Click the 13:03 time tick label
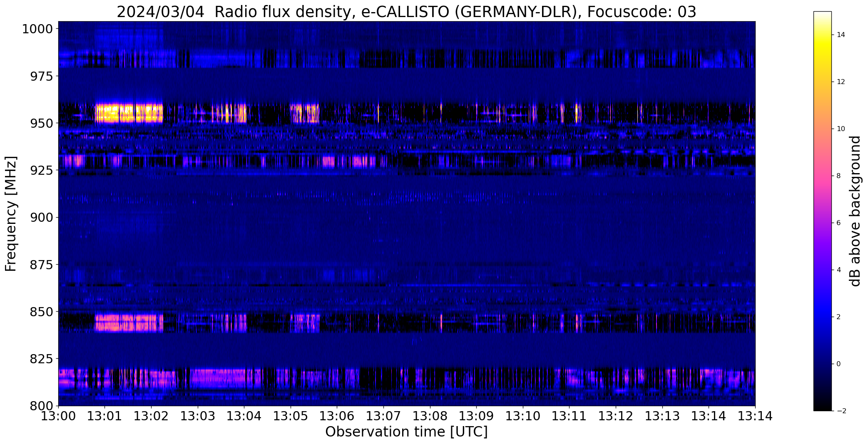Viewport: 868px width, 444px height. point(198,416)
